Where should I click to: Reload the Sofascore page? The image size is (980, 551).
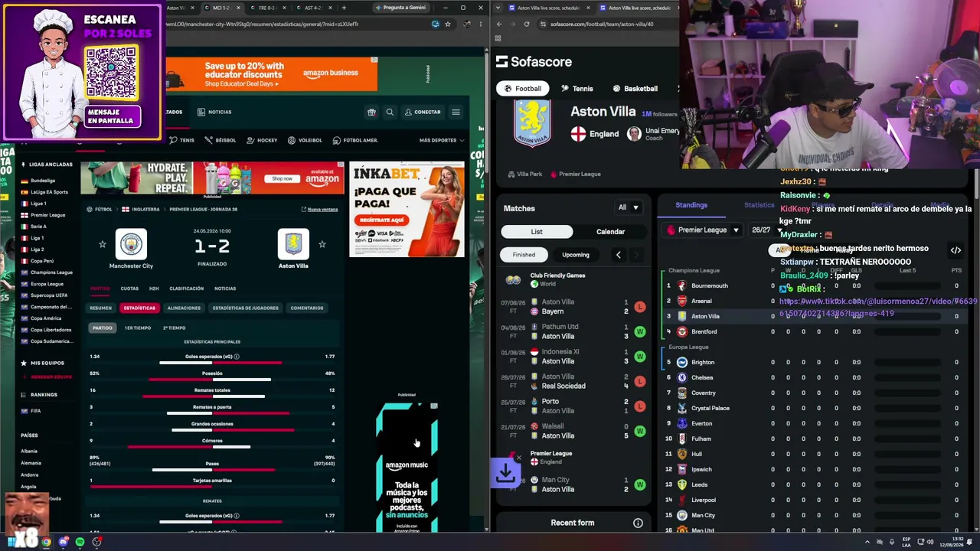[x=527, y=24]
